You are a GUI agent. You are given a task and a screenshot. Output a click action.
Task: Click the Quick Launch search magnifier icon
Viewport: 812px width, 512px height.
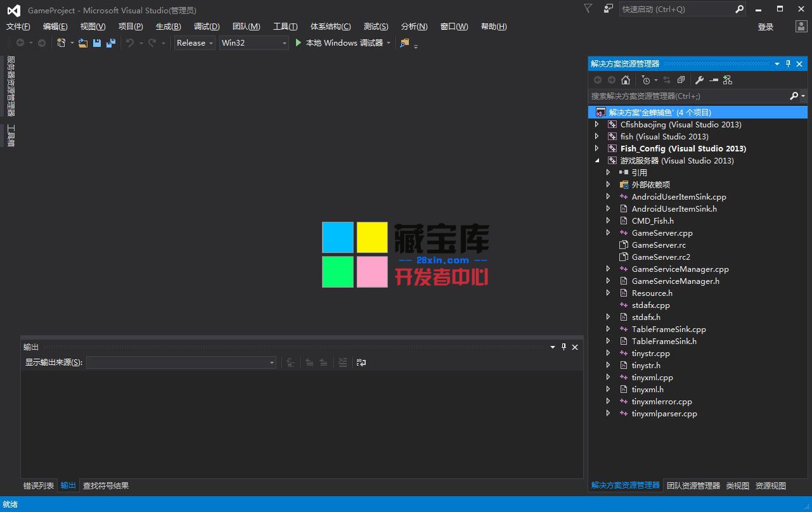click(739, 9)
